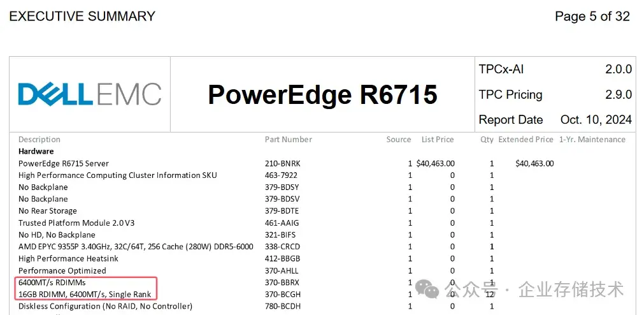Select the Performance Optimized description
This screenshot has height=315, width=644.
(x=62, y=270)
